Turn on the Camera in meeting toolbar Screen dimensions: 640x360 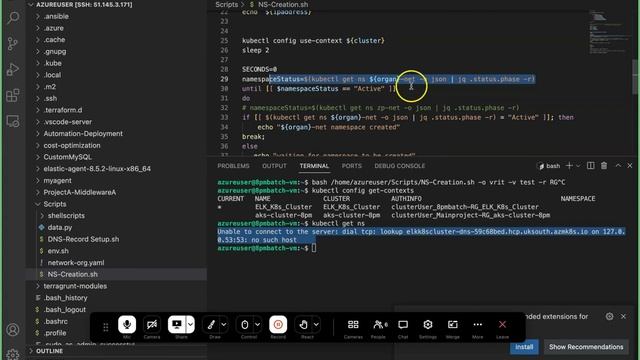pyautogui.click(x=152, y=324)
